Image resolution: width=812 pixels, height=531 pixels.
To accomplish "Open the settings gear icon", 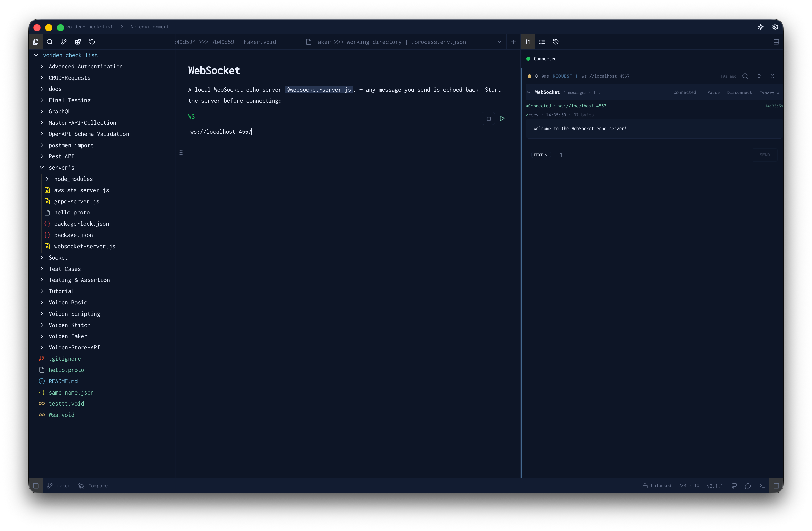I will (775, 27).
